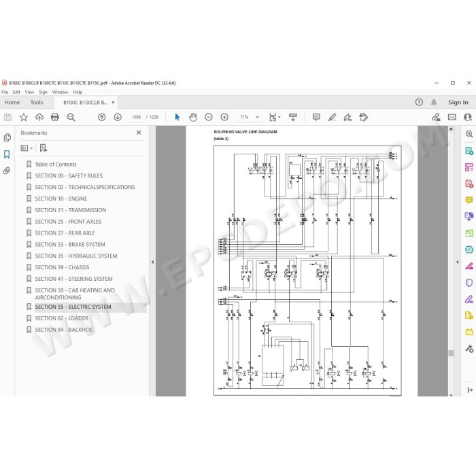Open the Comment tool in right pane
This screenshot has width=476, height=476.
469,200
